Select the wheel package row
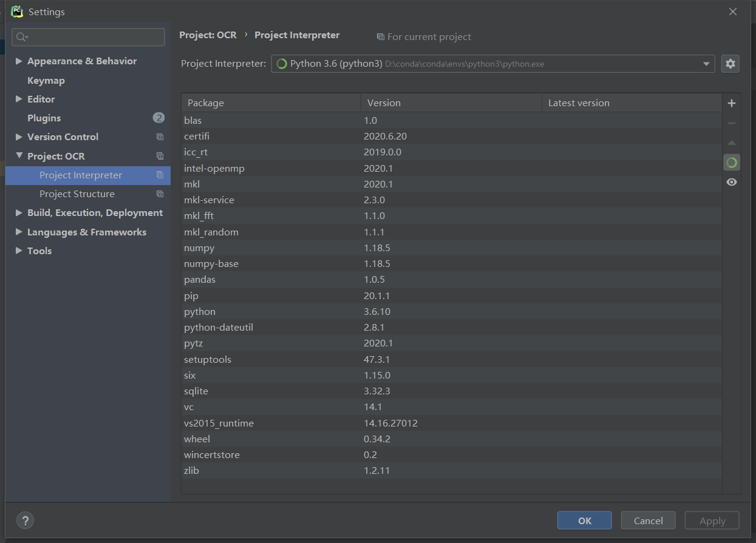Screen dimensions: 756x543 [452, 439]
